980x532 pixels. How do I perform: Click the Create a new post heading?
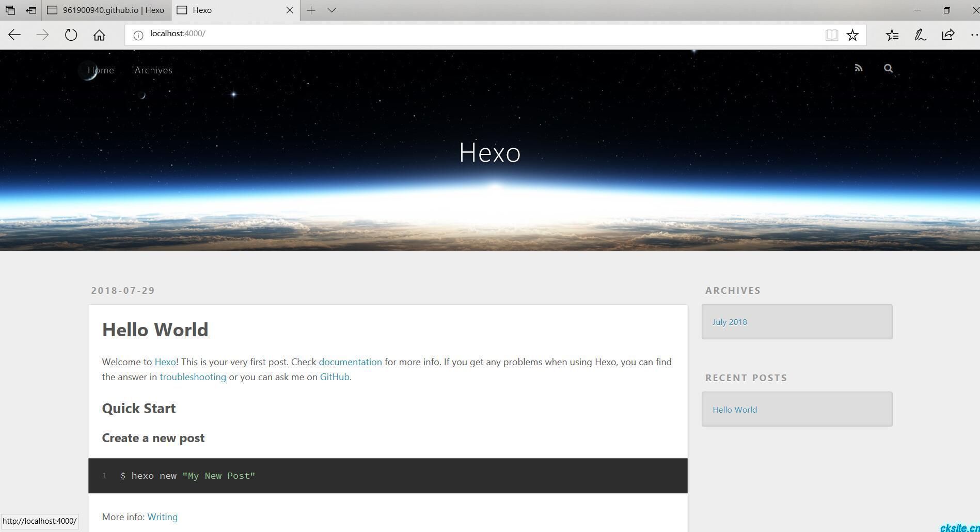click(x=153, y=437)
